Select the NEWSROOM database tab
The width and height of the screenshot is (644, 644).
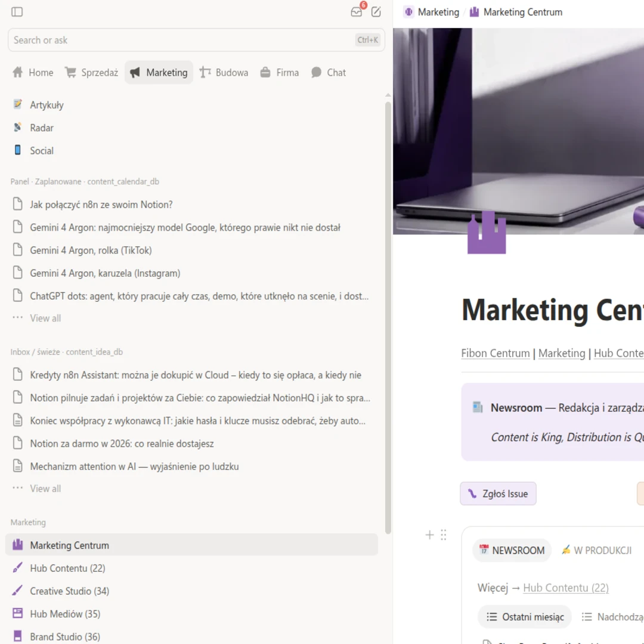coord(512,550)
